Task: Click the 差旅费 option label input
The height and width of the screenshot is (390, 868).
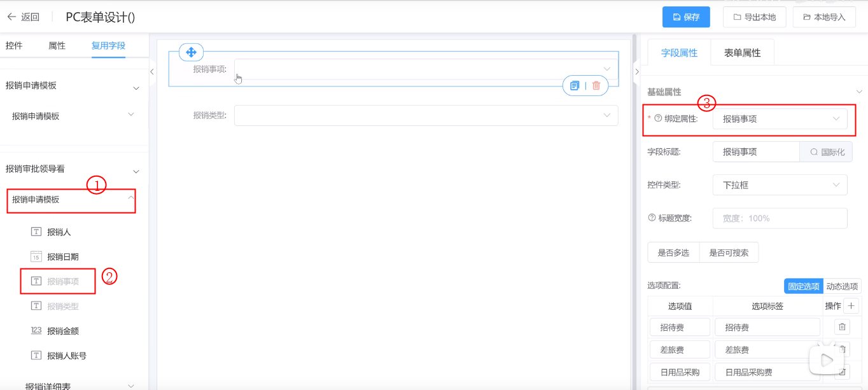Action: point(767,349)
